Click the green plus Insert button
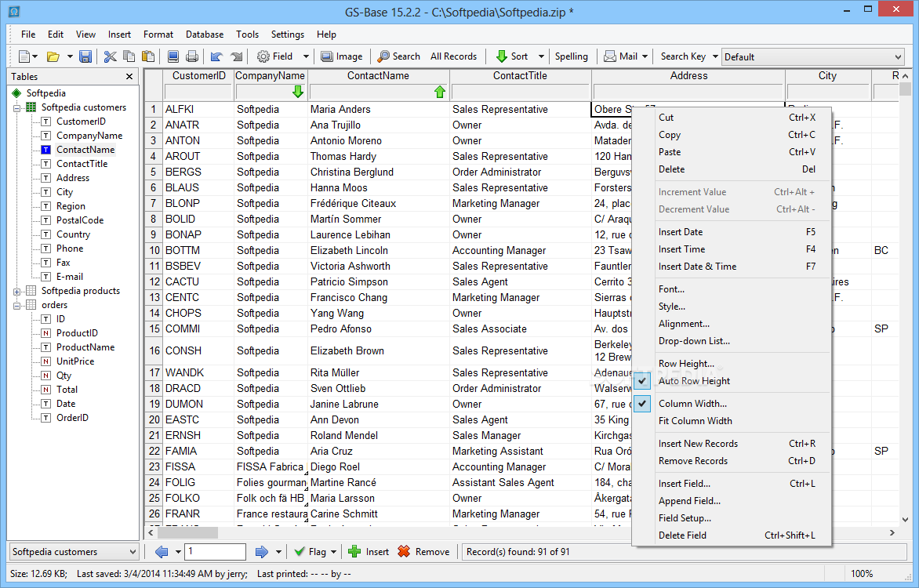The image size is (919, 588). click(369, 552)
